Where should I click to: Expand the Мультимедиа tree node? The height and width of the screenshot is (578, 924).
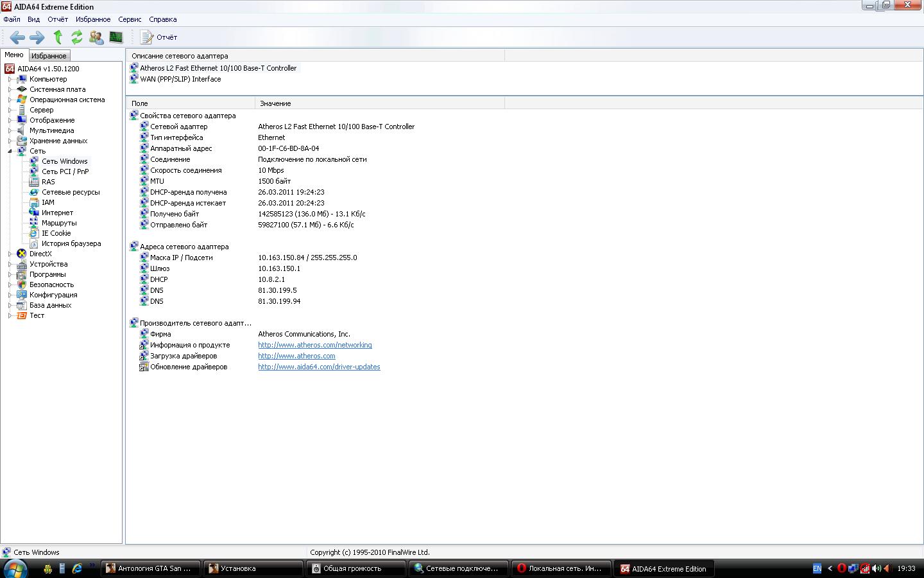point(10,130)
